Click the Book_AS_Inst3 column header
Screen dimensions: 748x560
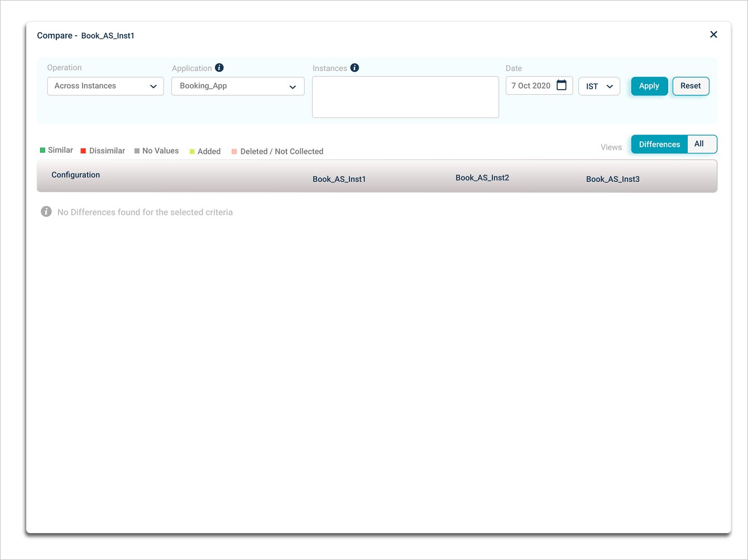(613, 179)
